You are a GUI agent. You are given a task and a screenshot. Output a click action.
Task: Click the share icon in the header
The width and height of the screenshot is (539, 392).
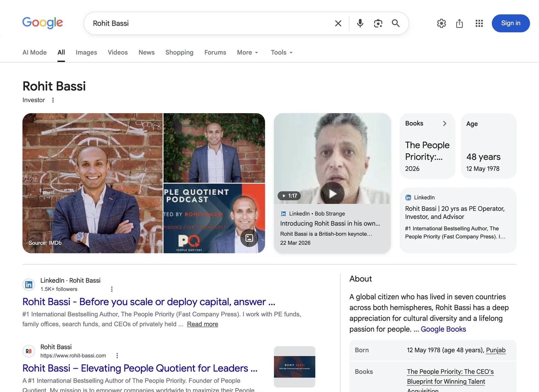[459, 23]
